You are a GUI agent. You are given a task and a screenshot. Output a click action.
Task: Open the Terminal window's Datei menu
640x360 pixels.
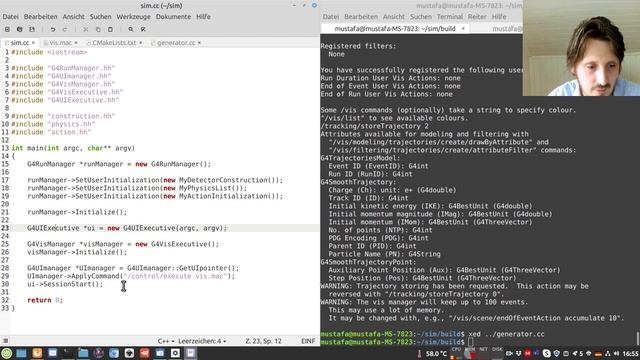331,17
